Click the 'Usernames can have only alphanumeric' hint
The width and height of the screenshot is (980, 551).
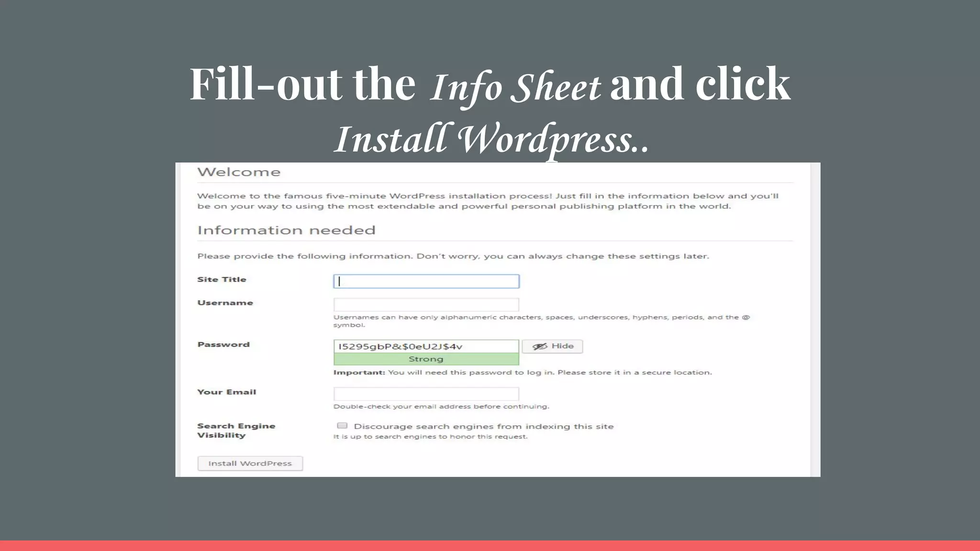(x=541, y=321)
